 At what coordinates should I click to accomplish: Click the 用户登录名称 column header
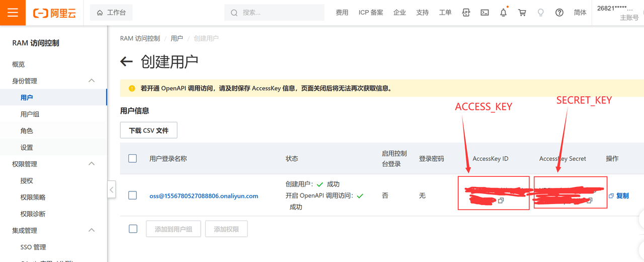(168, 158)
